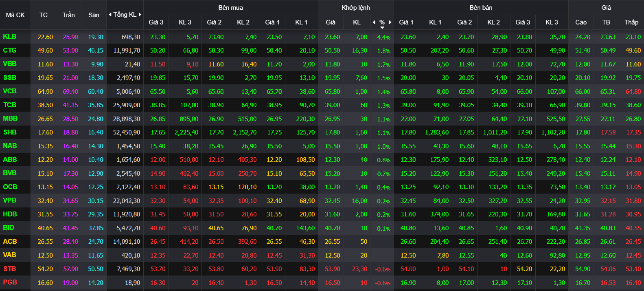
Task: Click PGB ceiling price 19.00
Action: coord(70,283)
